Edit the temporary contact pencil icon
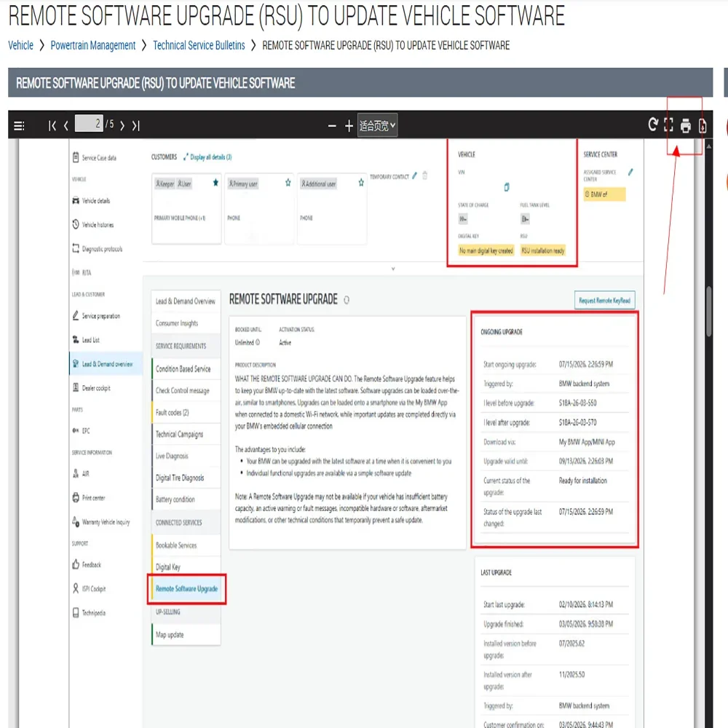 pyautogui.click(x=414, y=175)
